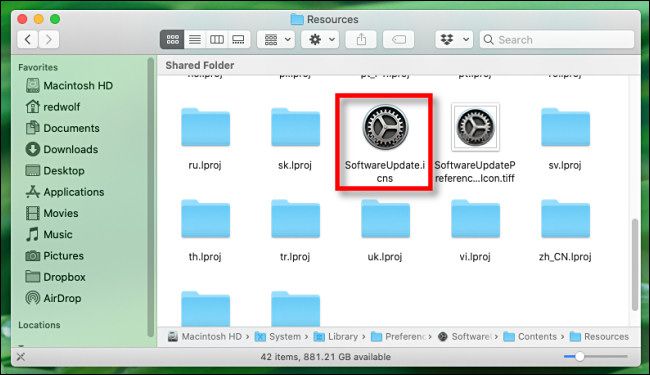The width and height of the screenshot is (650, 375).
Task: Select Movies in the sidebar
Action: click(x=52, y=213)
